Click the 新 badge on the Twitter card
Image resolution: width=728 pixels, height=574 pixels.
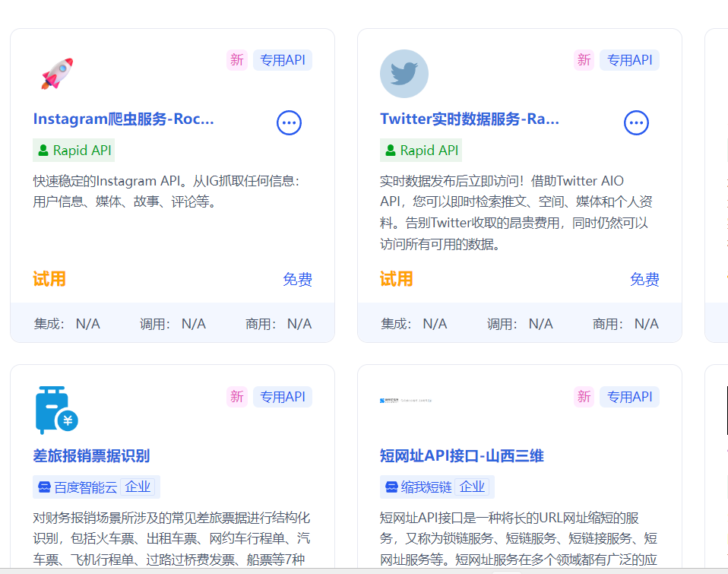(x=584, y=60)
